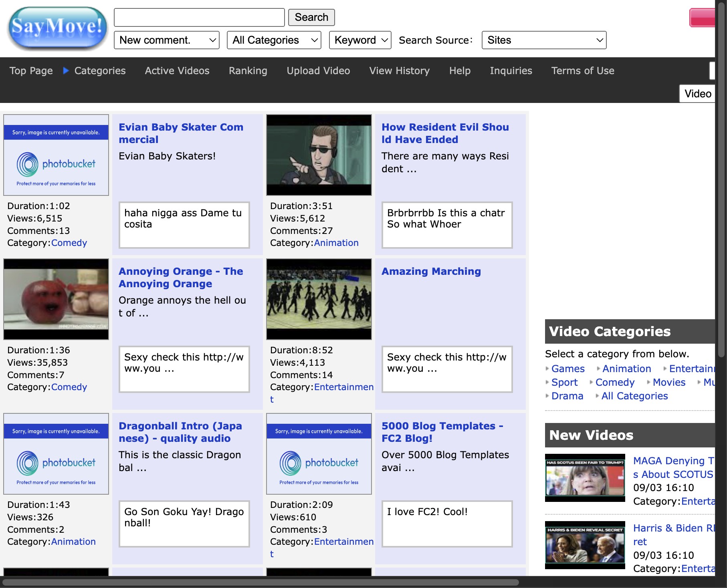This screenshot has height=588, width=727.
Task: Go to Ranking in navigation bar
Action: click(248, 71)
